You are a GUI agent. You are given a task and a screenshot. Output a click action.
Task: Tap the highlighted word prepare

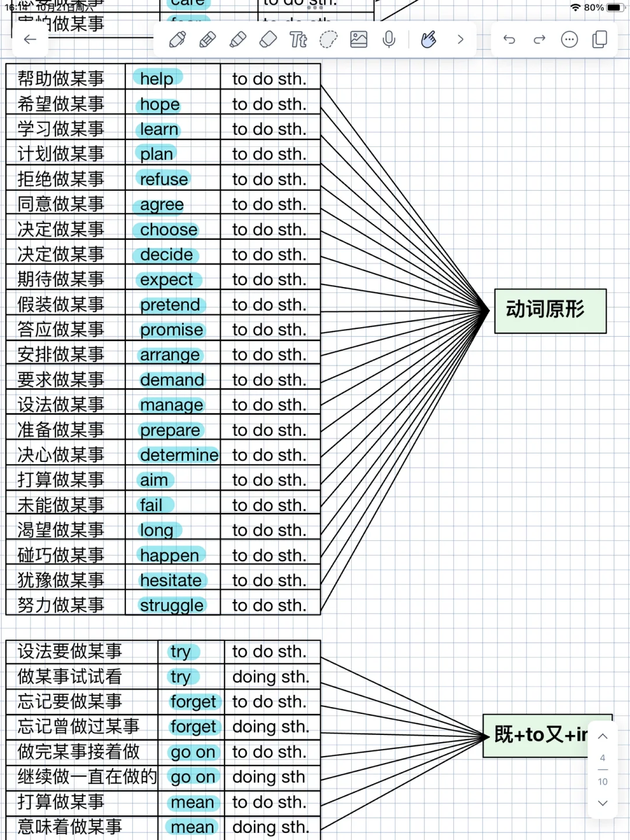pyautogui.click(x=170, y=430)
